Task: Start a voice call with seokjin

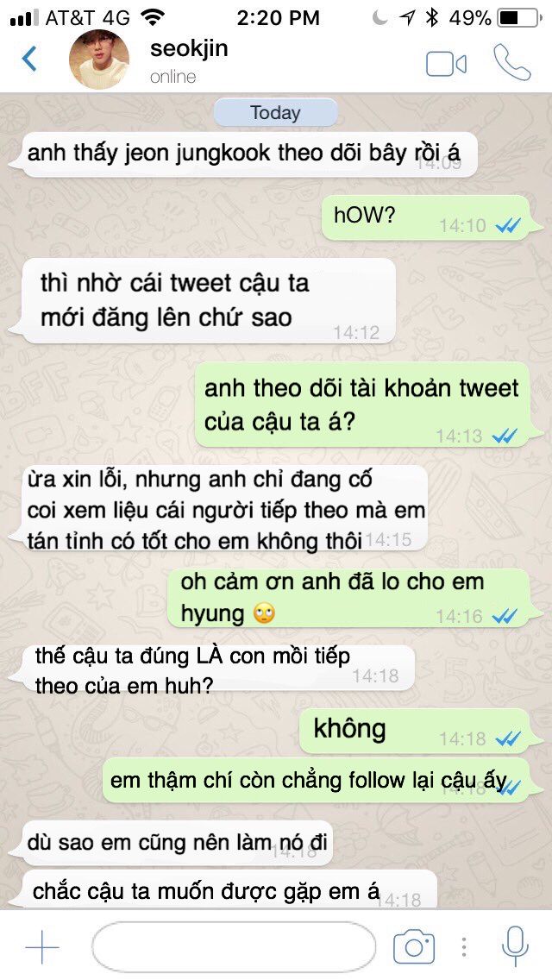Action: 512,62
